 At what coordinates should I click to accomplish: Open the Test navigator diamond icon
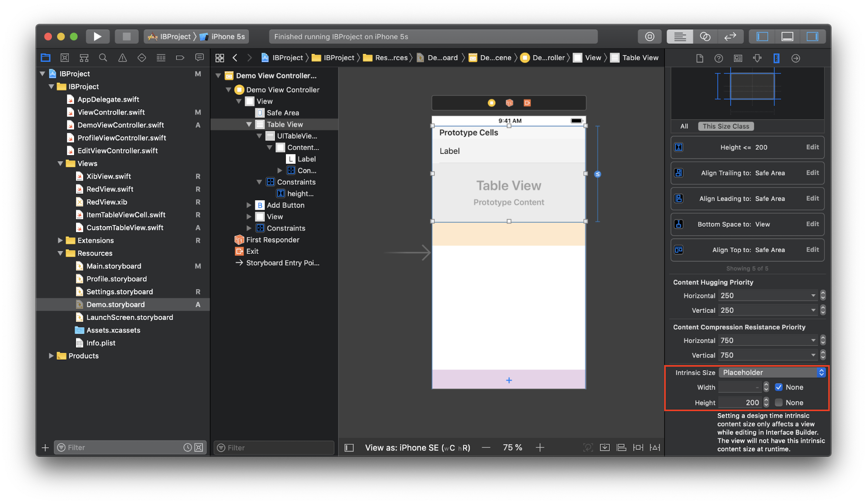pyautogui.click(x=141, y=58)
